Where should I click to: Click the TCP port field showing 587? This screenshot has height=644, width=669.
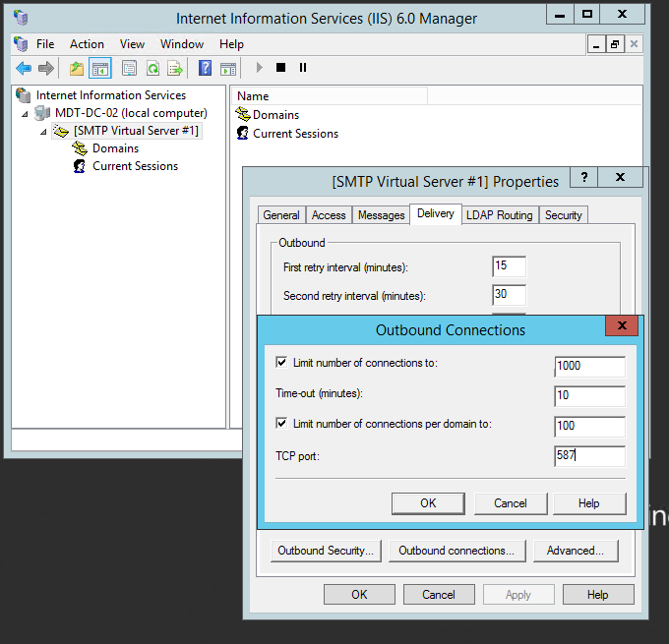[589, 456]
